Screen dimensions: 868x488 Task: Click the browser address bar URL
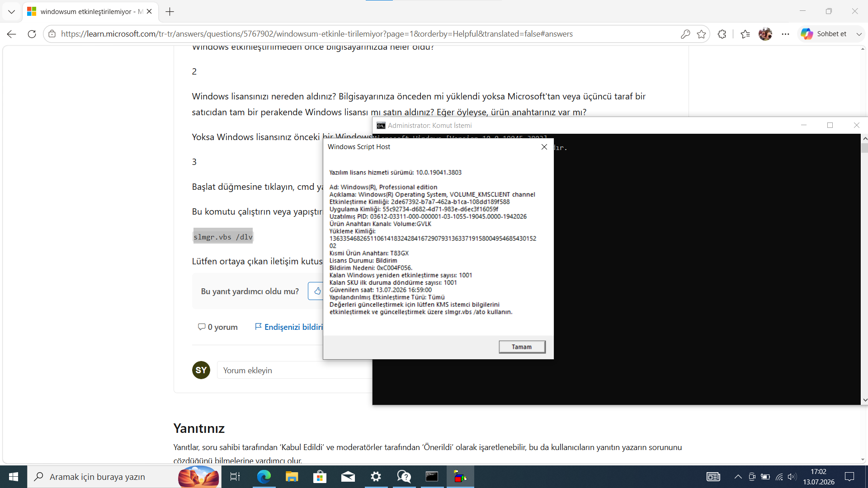tap(316, 34)
